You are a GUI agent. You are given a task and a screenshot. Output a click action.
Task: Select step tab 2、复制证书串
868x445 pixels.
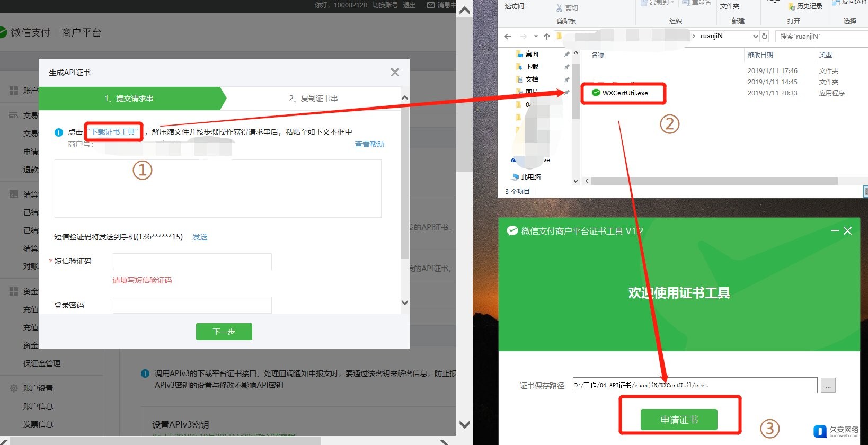(x=313, y=99)
